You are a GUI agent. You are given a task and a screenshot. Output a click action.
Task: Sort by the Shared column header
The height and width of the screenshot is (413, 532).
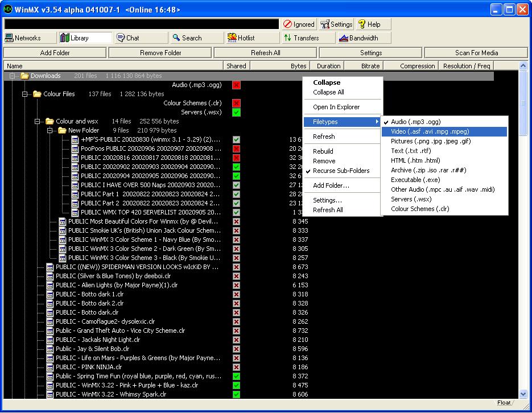(x=237, y=66)
